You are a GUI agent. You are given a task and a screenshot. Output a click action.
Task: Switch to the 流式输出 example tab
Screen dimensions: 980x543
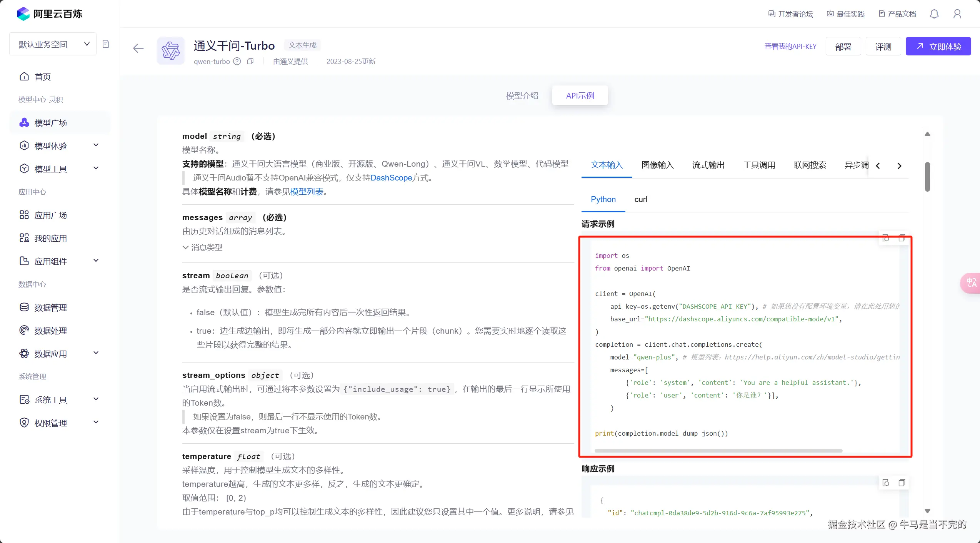708,165
